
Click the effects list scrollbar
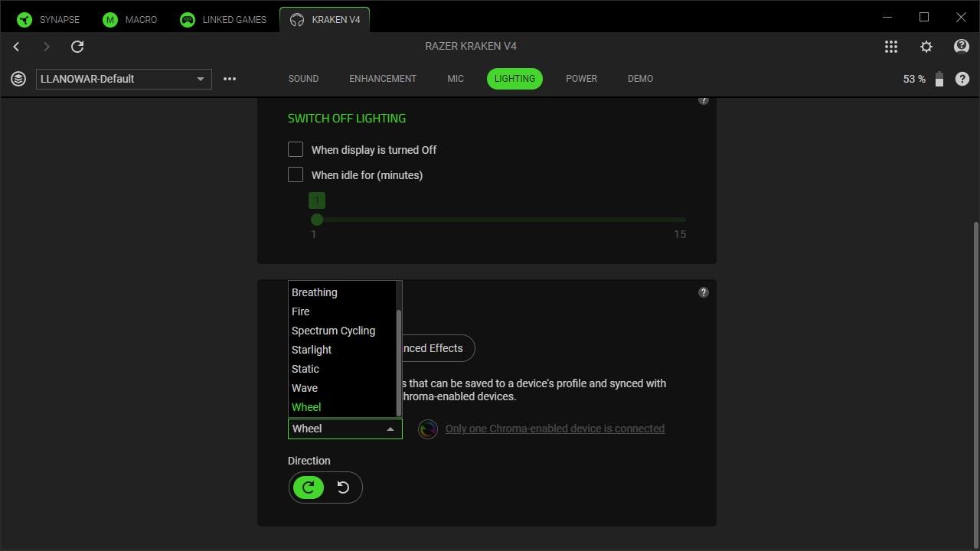tap(398, 363)
